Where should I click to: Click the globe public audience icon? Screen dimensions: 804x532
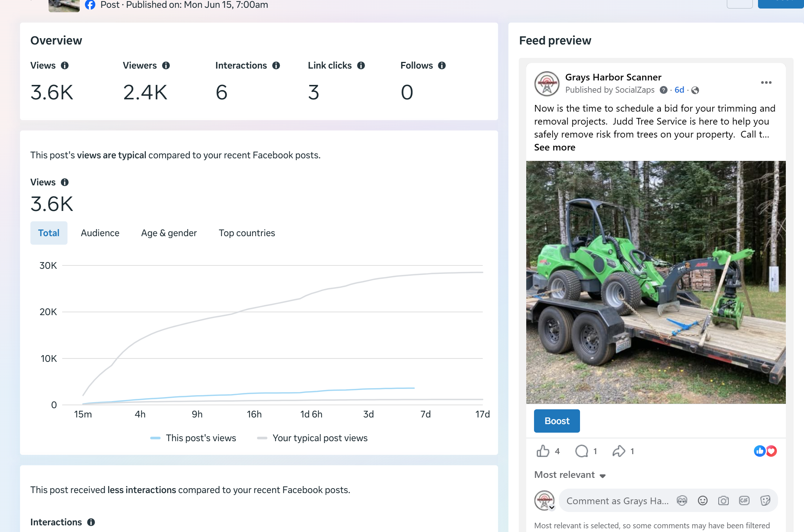click(x=695, y=90)
